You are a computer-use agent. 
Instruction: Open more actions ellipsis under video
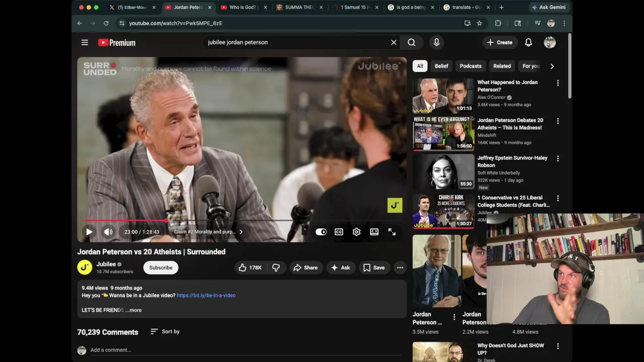click(x=400, y=267)
